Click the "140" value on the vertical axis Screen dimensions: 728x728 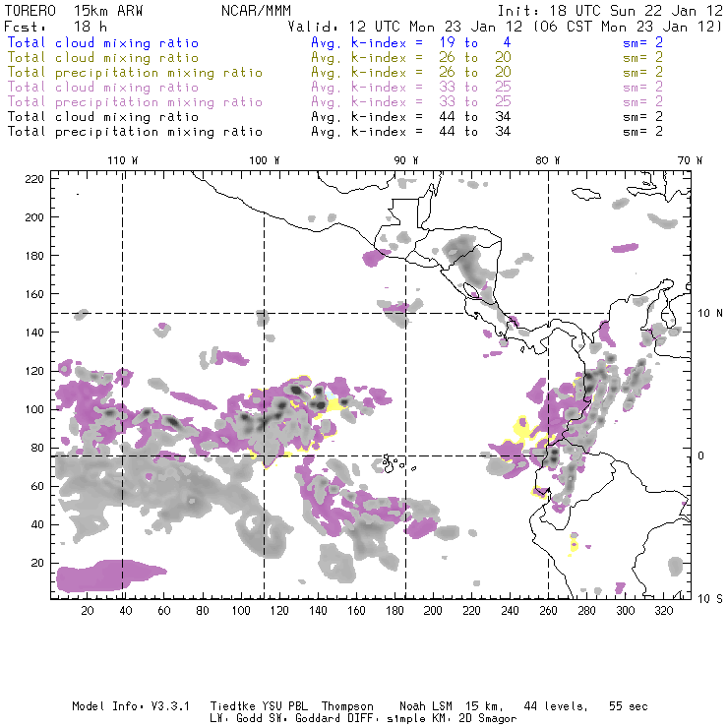34,333
